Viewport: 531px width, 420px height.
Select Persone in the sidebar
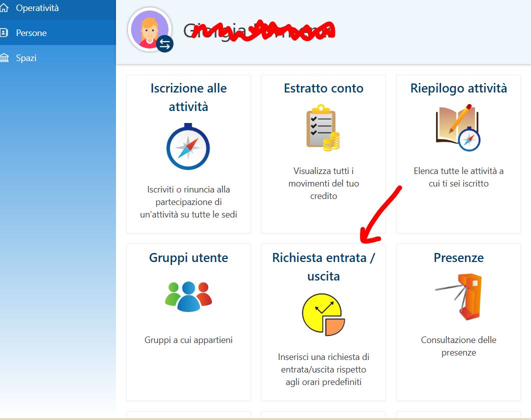coord(31,33)
